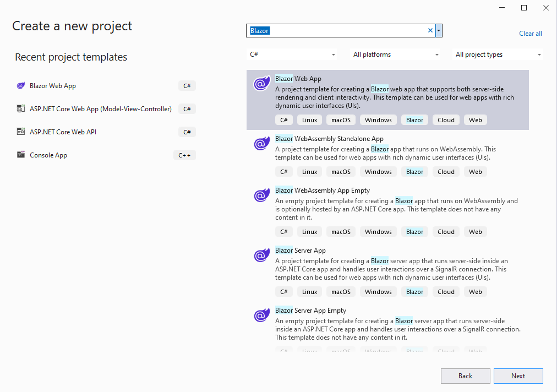Click the Blazor Server App template icon

[261, 255]
